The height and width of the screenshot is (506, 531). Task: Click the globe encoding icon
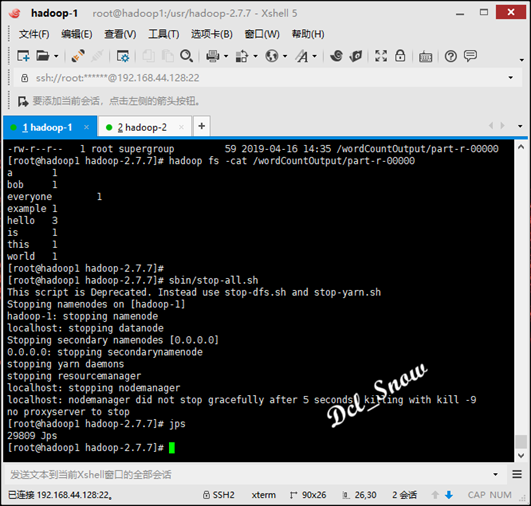pyautogui.click(x=272, y=56)
